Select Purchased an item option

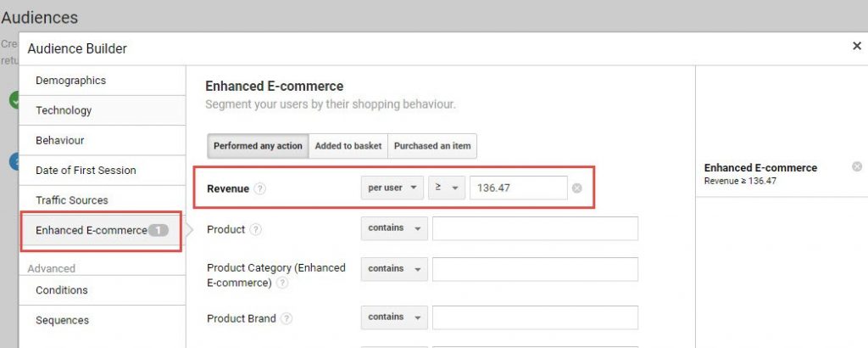point(432,146)
